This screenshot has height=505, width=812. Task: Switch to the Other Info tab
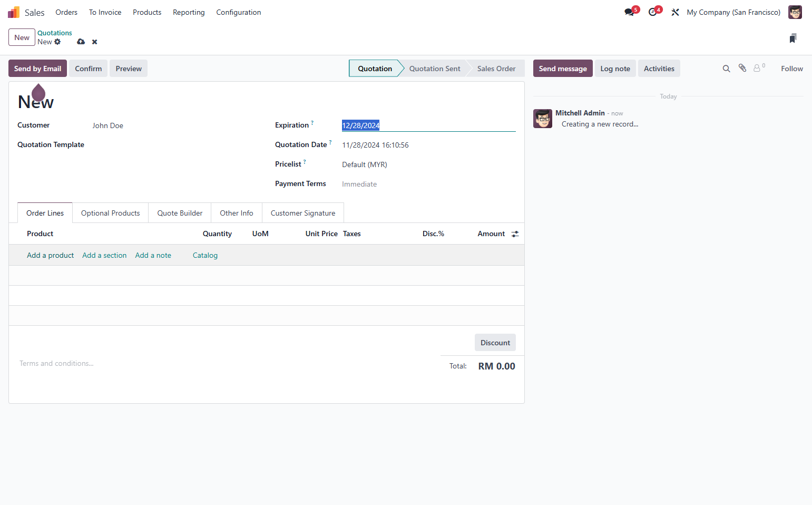pos(237,213)
